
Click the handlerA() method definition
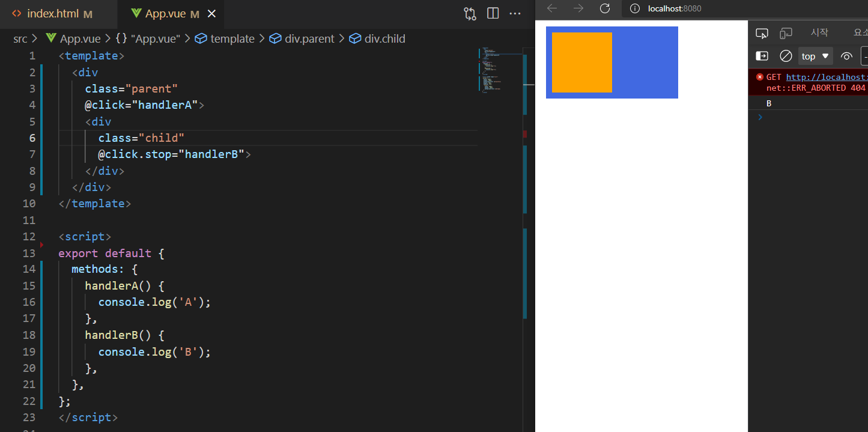124,285
